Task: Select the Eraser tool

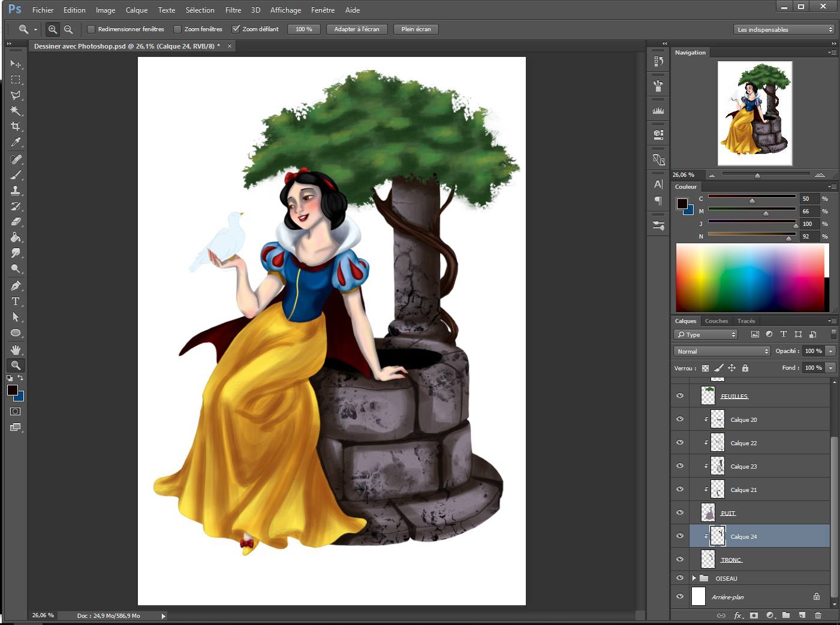Action: 16,222
